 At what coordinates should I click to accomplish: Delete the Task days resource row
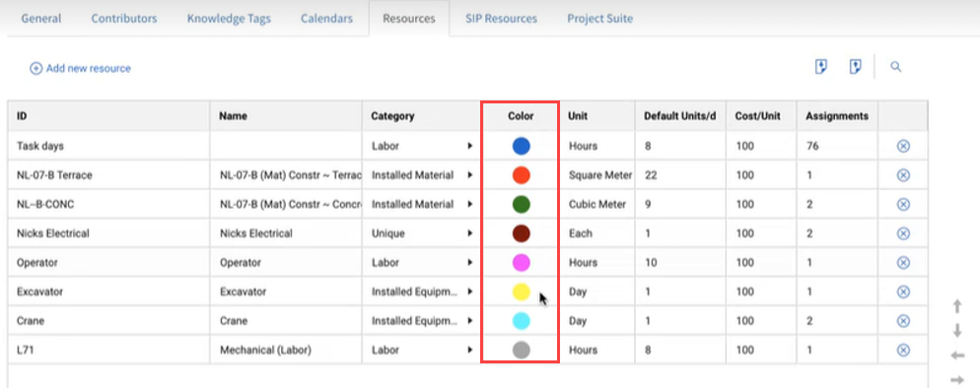[x=903, y=146]
